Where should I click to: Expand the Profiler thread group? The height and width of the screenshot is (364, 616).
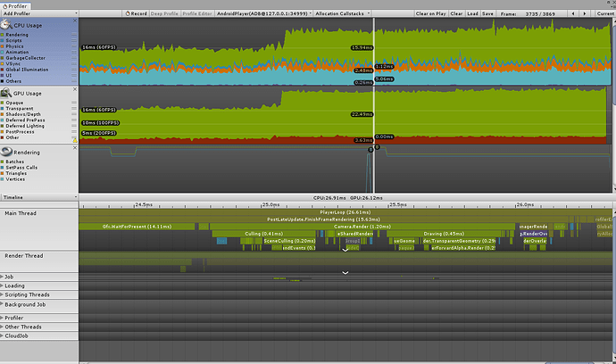[2, 318]
